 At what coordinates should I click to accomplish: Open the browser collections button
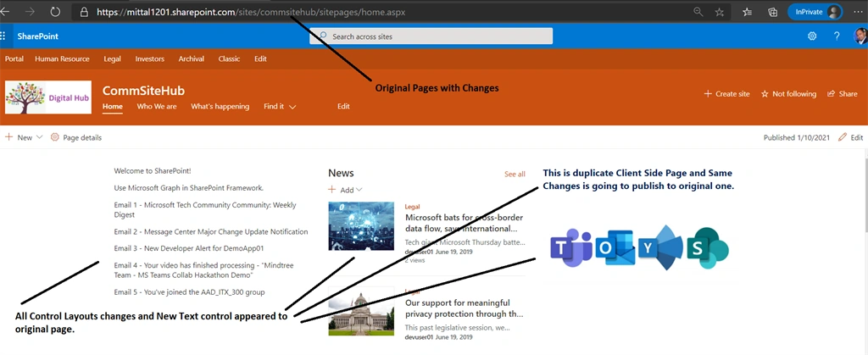773,12
